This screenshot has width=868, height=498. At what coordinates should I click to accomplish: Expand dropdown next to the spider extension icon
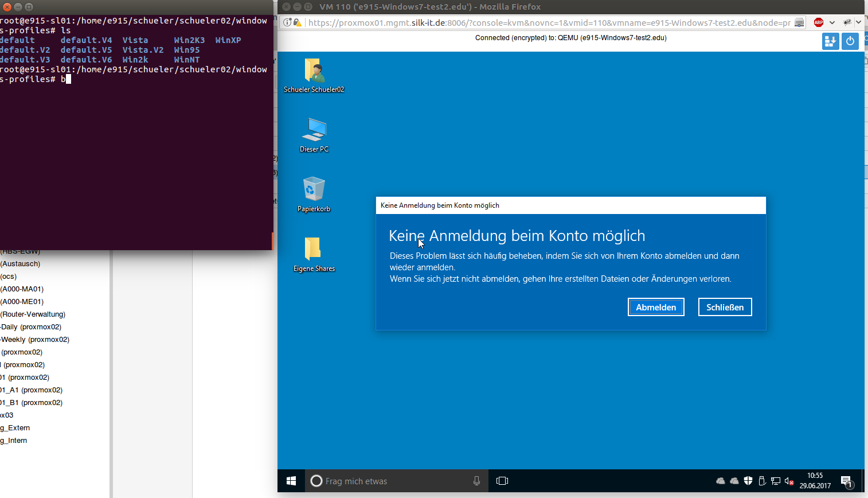pos(858,22)
